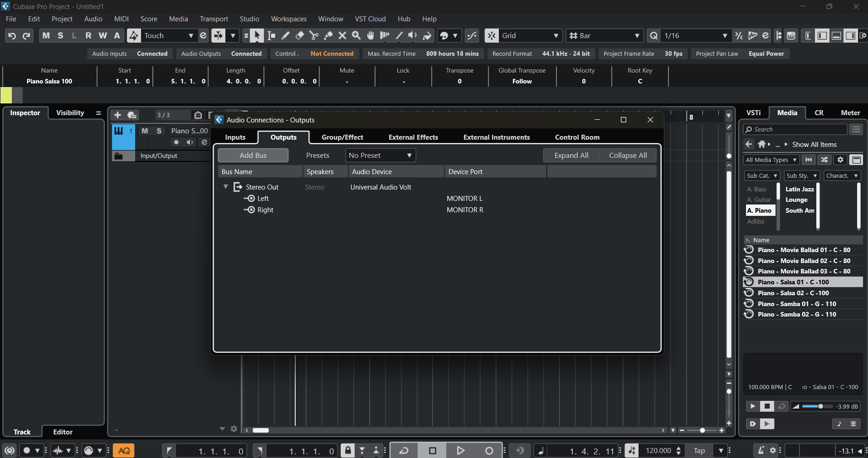Open the Touch automation mode dropdown
Screen dimensions: 868x458
click(169, 36)
